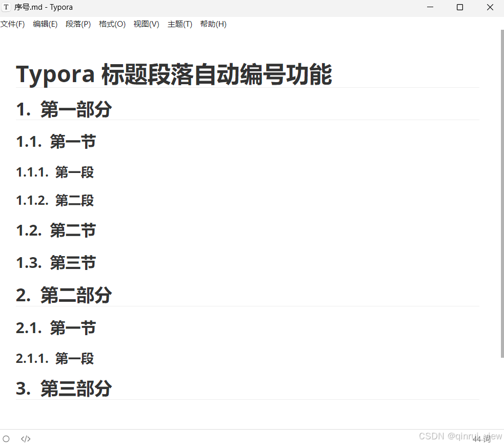Click heading 1.1.1. 第一段
Viewport: 504px width, 445px height.
coord(55,172)
